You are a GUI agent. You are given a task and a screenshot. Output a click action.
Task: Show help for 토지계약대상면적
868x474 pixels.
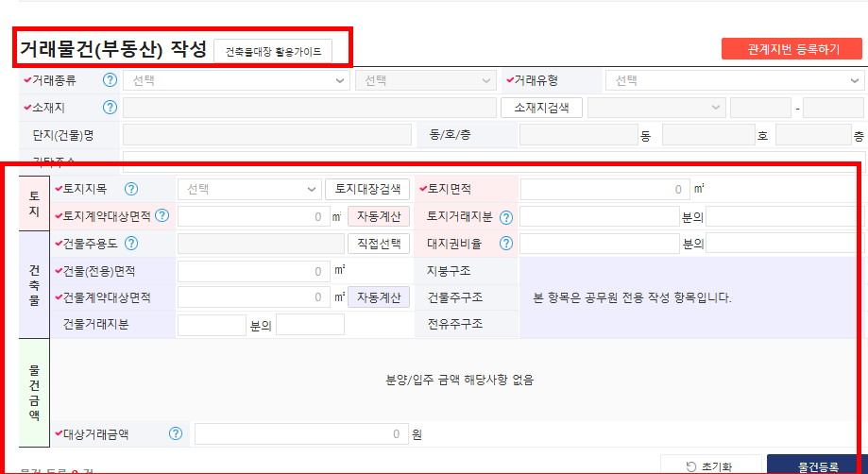pyautogui.click(x=162, y=215)
